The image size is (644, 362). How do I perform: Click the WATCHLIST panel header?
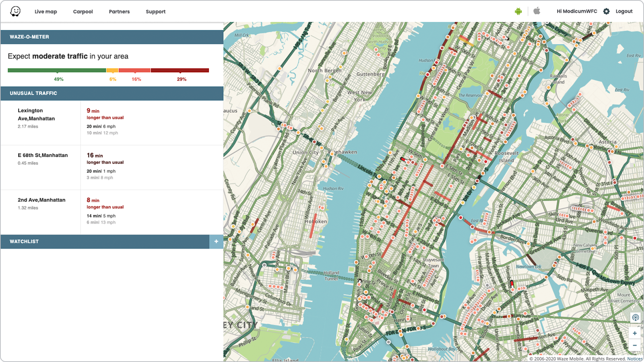pos(105,242)
